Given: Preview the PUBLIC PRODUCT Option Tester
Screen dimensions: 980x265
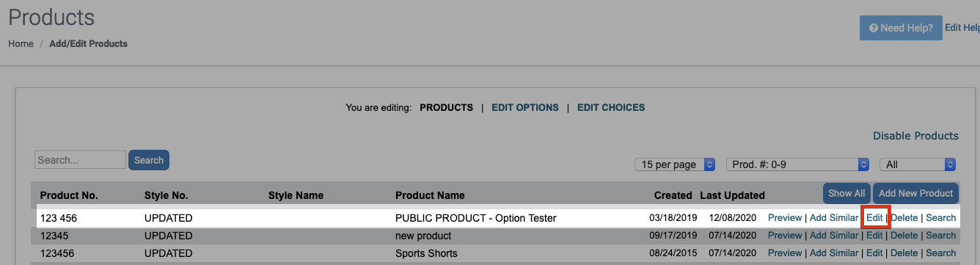Looking at the screenshot, I should (785, 218).
